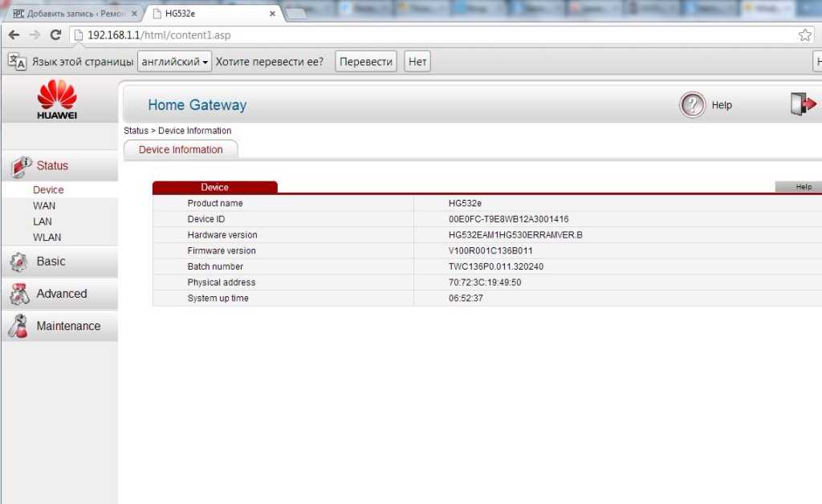Click the browser forward arrow
This screenshot has height=504, width=822.
coord(35,35)
